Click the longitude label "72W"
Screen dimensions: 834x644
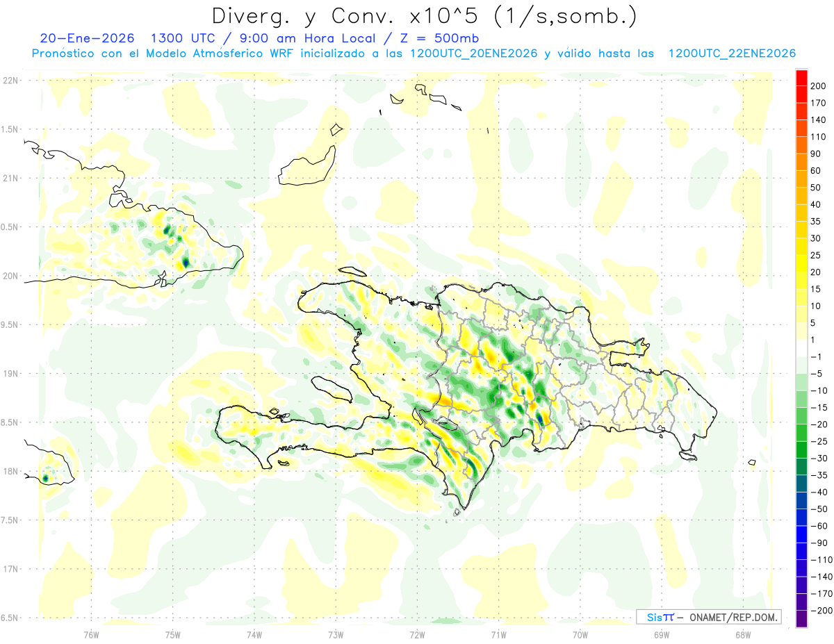click(x=417, y=634)
